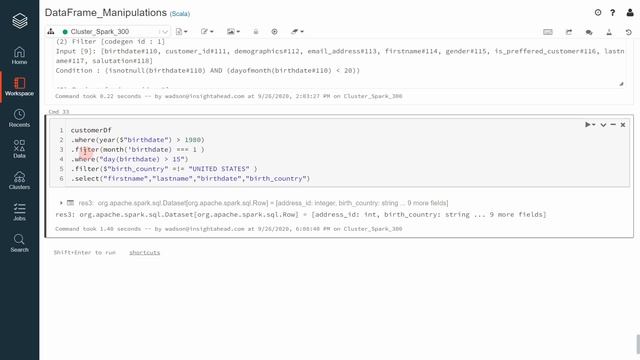The width and height of the screenshot is (640, 360).
Task: Click the DataFrame_Manipulations notebook title
Action: point(106,13)
